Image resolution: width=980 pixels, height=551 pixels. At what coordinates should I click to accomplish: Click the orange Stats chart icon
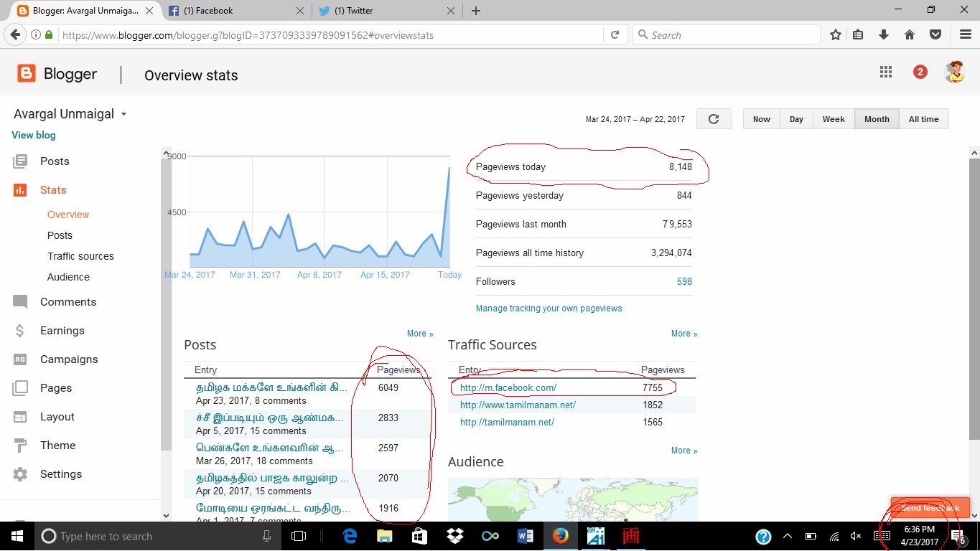[x=20, y=190]
